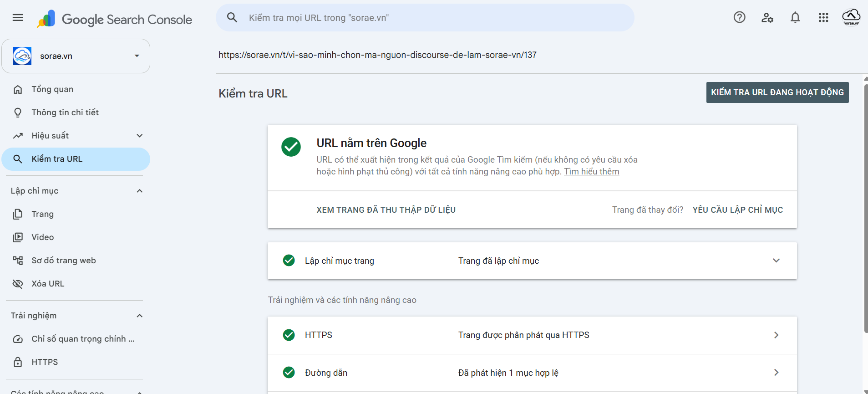
Task: Open the Google apps grid
Action: [823, 18]
